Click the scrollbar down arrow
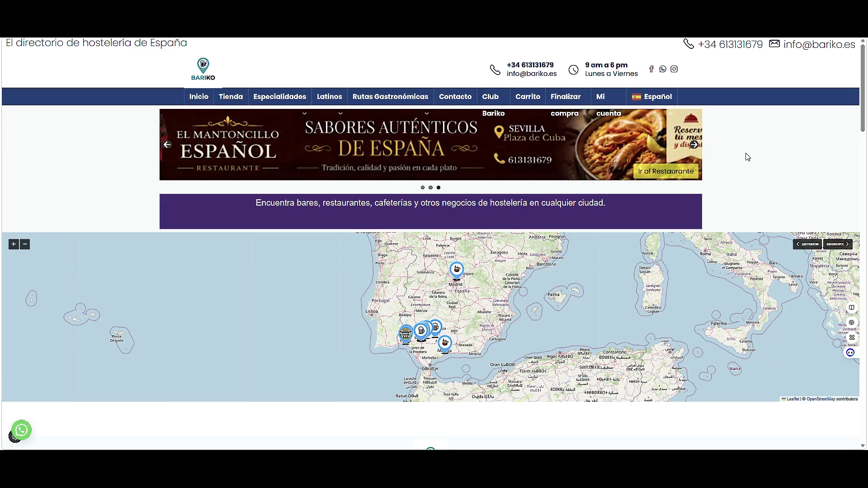This screenshot has width=868, height=488. pos(863,446)
